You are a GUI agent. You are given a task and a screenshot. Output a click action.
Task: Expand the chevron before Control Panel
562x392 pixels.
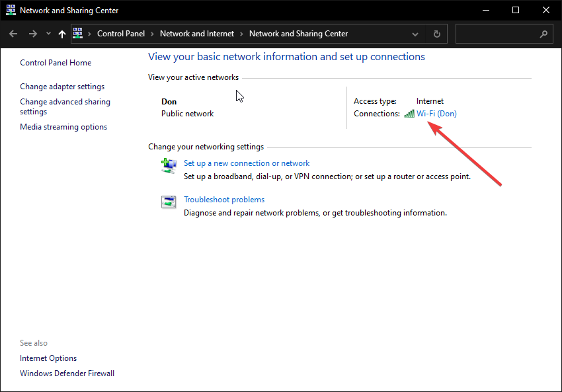tap(89, 34)
